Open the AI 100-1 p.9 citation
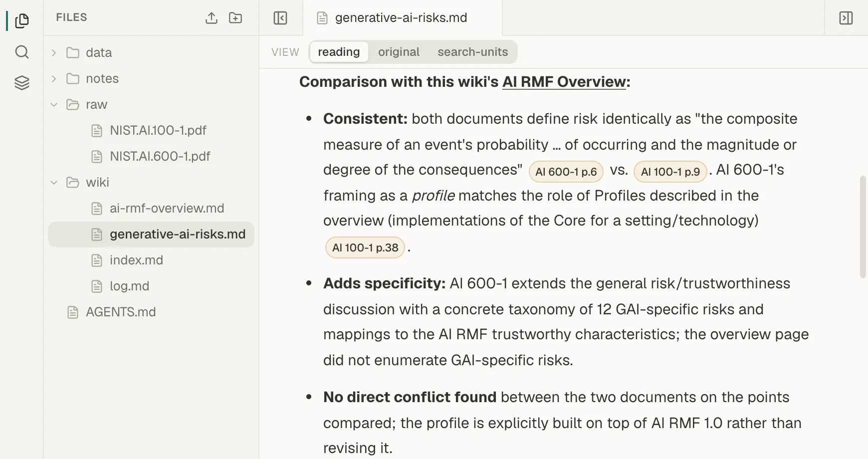 [670, 172]
